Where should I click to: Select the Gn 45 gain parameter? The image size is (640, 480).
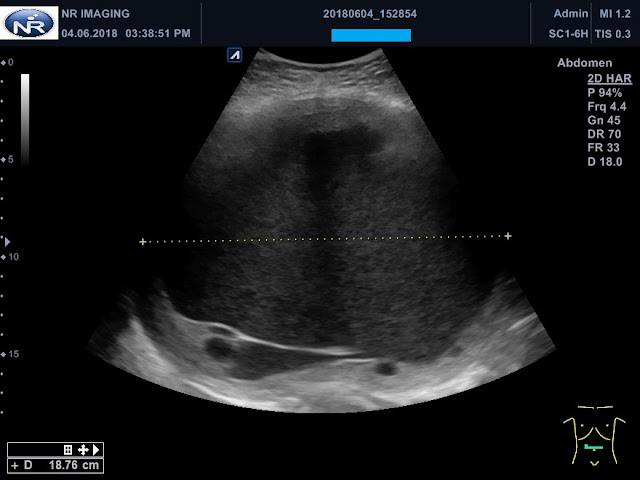tap(604, 120)
